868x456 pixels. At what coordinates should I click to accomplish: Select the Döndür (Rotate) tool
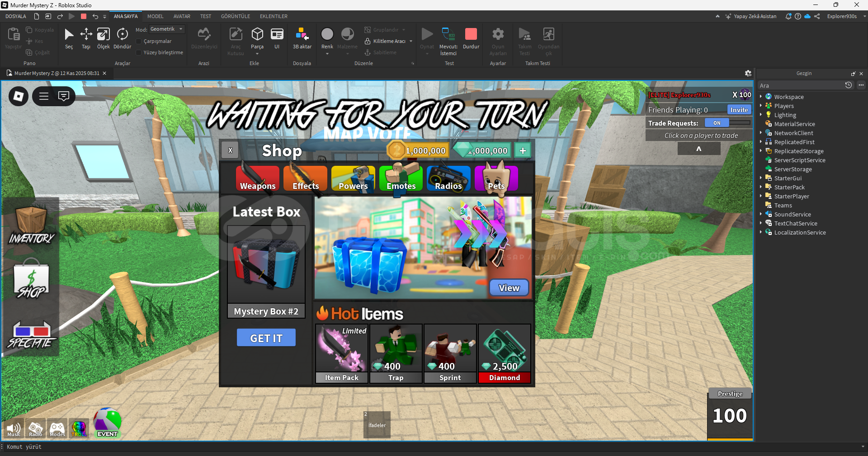coord(122,38)
